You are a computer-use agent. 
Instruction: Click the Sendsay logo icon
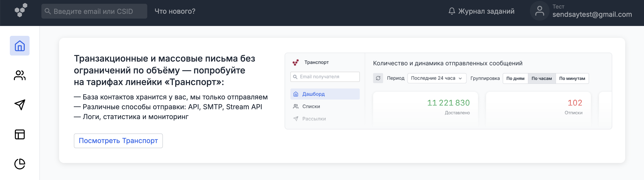[21, 10]
